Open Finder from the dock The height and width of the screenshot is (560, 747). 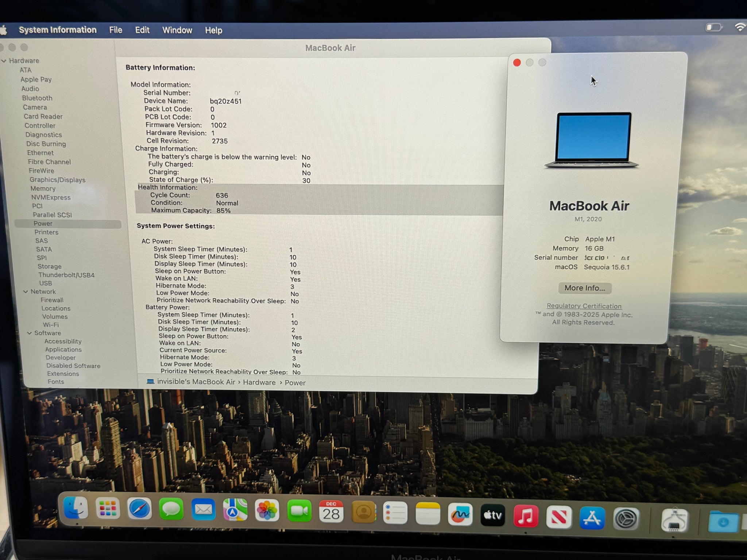(76, 508)
